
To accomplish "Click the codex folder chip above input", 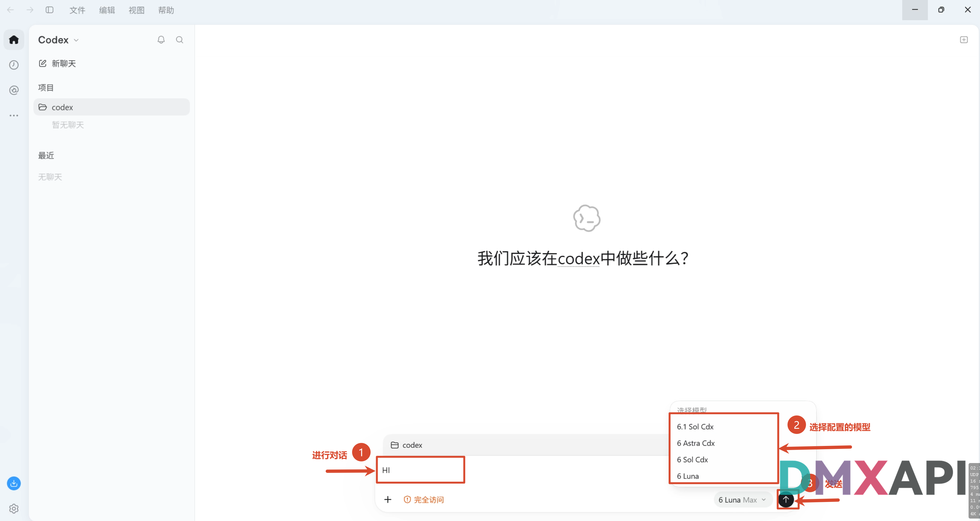I will point(406,445).
